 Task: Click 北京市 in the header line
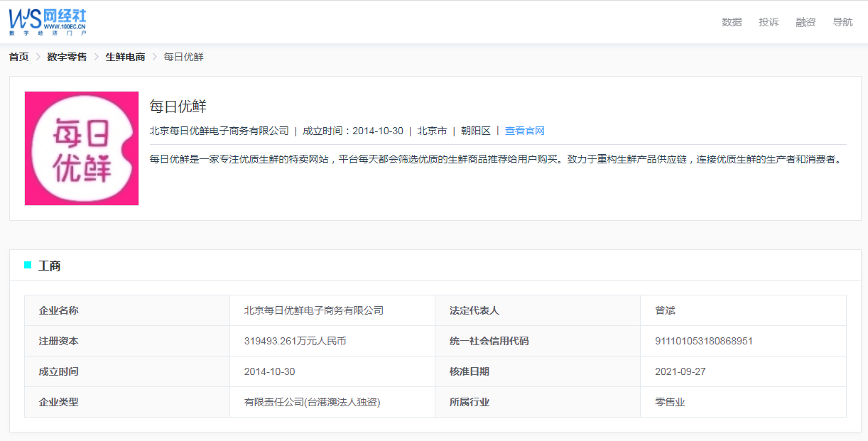432,131
